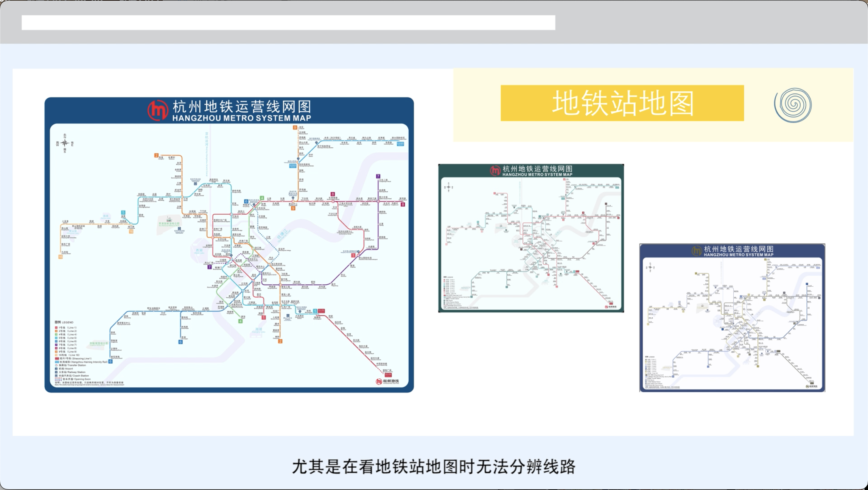Click the subtitle text at the bottom
This screenshot has width=868, height=490.
[x=434, y=467]
